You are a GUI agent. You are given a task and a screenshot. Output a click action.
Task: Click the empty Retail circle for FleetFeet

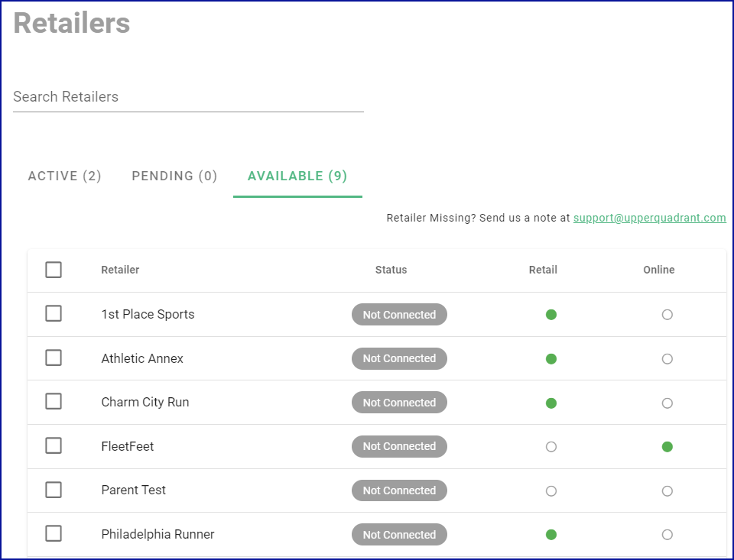[551, 447]
